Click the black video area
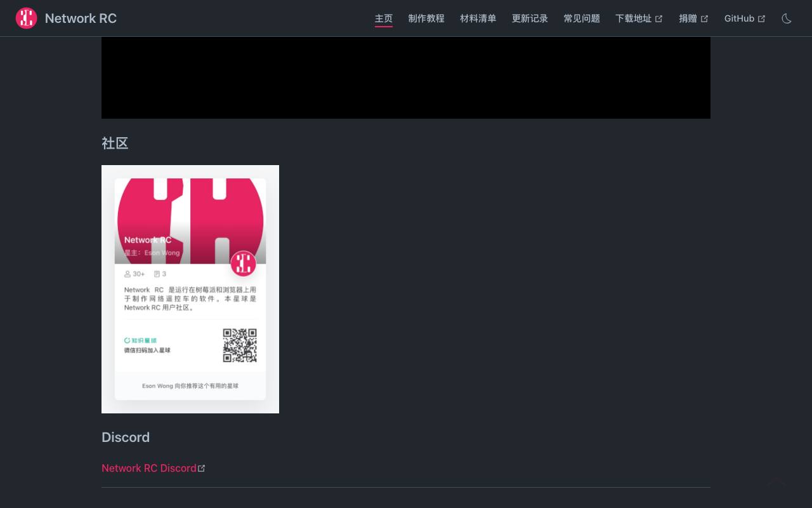812x508 pixels. (x=406, y=77)
